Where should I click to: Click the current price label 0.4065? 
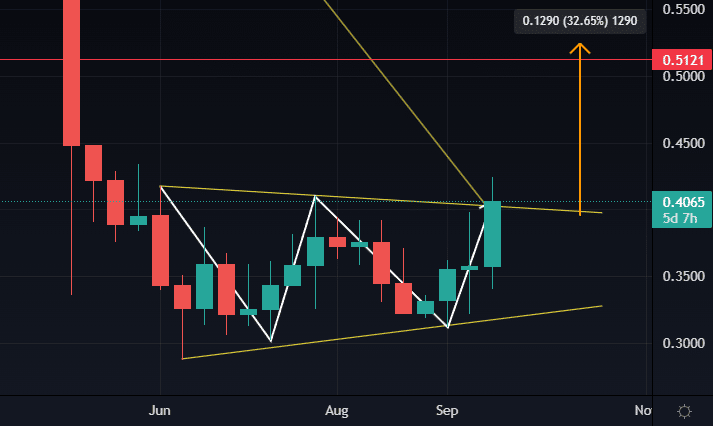682,202
